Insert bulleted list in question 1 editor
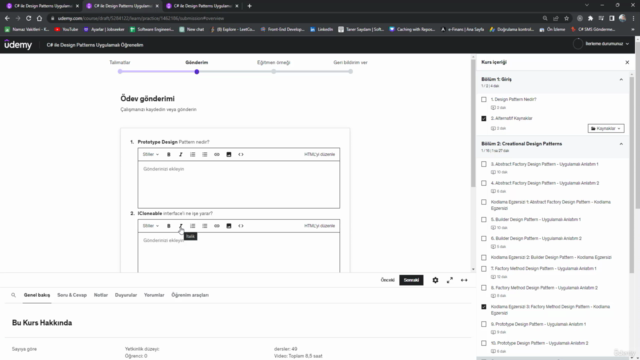This screenshot has height=360, width=640. [204, 154]
